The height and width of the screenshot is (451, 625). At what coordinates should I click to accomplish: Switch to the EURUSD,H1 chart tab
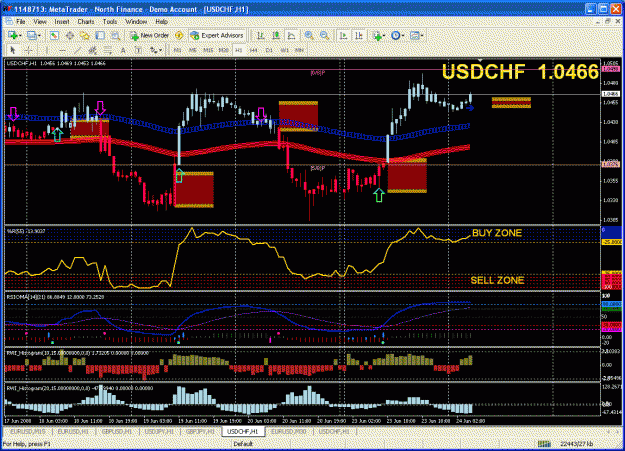pos(73,432)
